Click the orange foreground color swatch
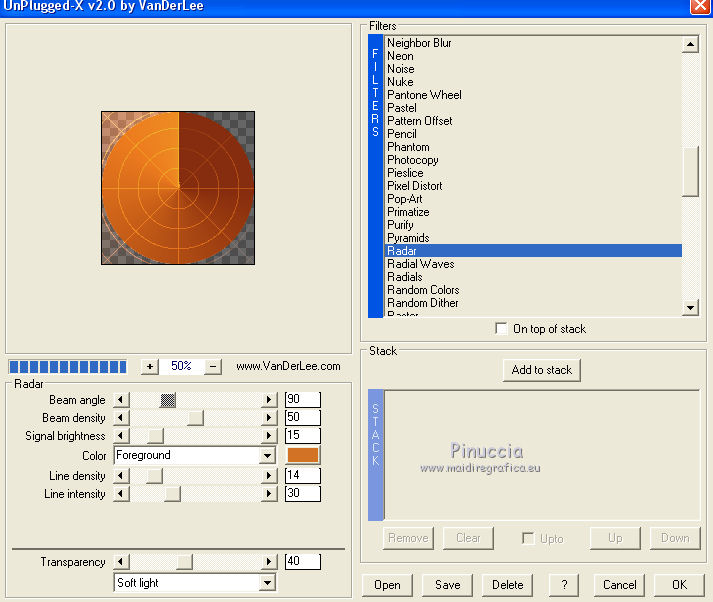Screen dimensions: 713x602 coord(303,455)
